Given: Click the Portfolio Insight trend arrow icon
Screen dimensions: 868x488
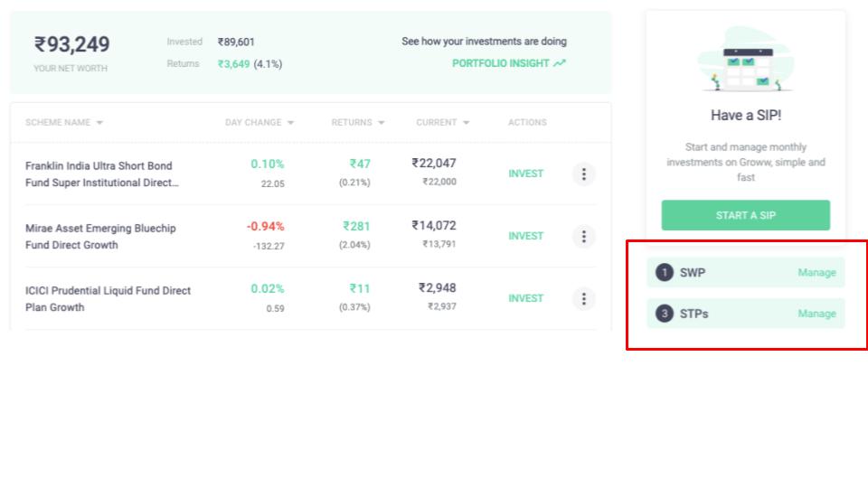Looking at the screenshot, I should click(560, 63).
